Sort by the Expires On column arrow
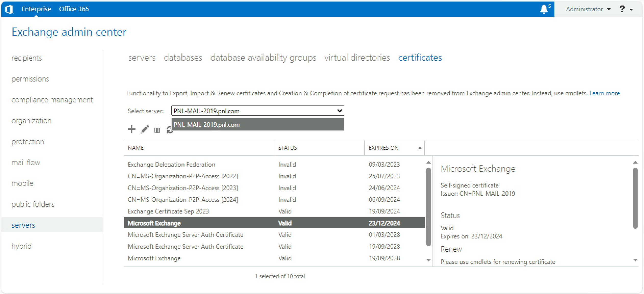This screenshot has width=644, height=294. (420, 148)
